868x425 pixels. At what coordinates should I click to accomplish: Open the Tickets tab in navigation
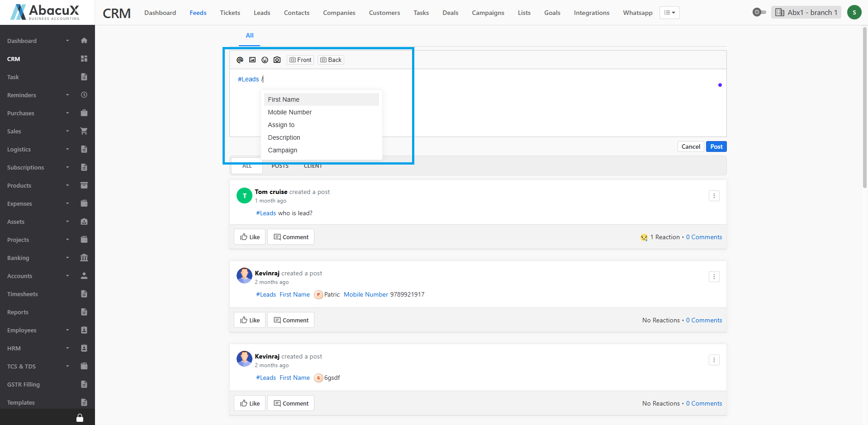click(230, 13)
